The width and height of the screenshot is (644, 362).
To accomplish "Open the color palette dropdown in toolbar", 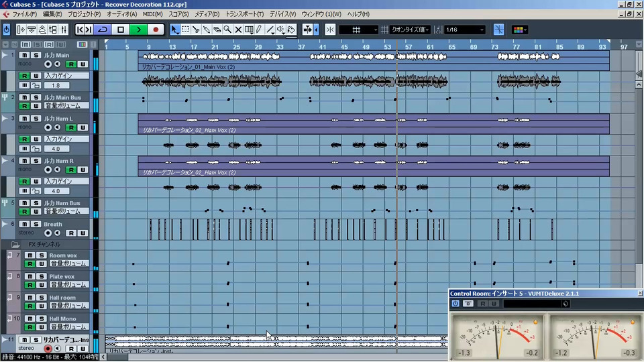I will pyautogui.click(x=520, y=29).
